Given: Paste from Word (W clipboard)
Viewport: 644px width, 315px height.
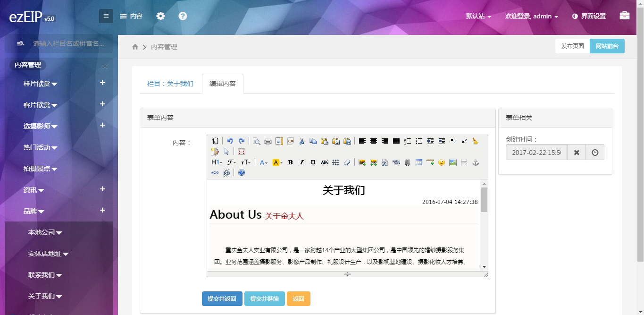Looking at the screenshot, I should [347, 141].
